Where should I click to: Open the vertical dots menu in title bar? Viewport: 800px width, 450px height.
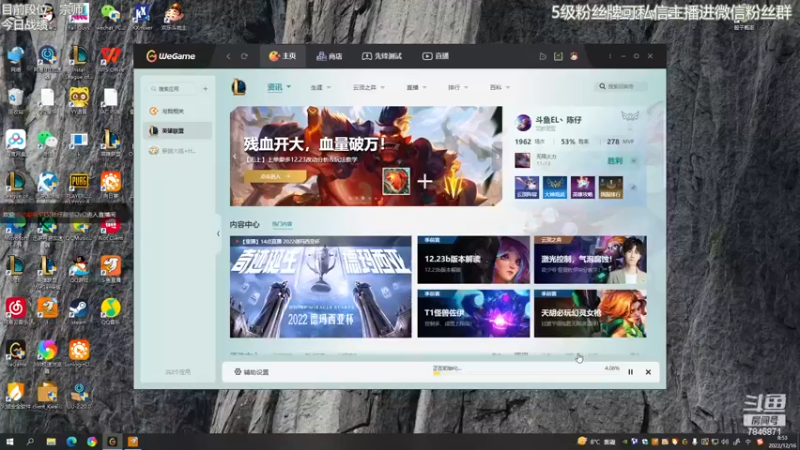[610, 56]
